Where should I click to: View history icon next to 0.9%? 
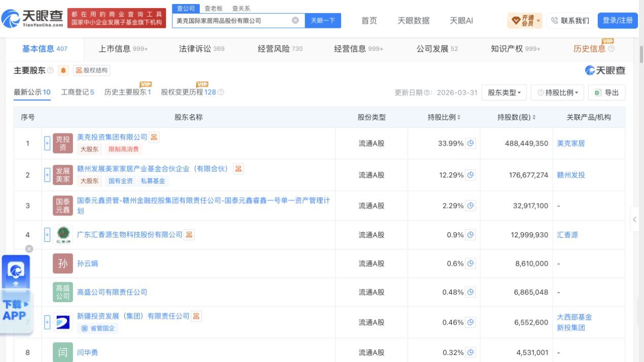click(471, 235)
